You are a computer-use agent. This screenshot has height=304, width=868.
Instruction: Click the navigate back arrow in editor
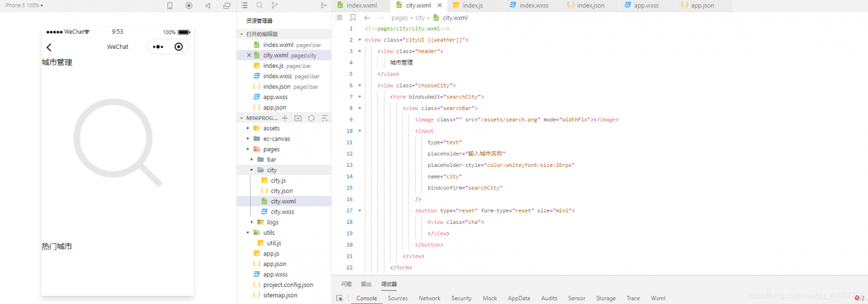point(367,18)
